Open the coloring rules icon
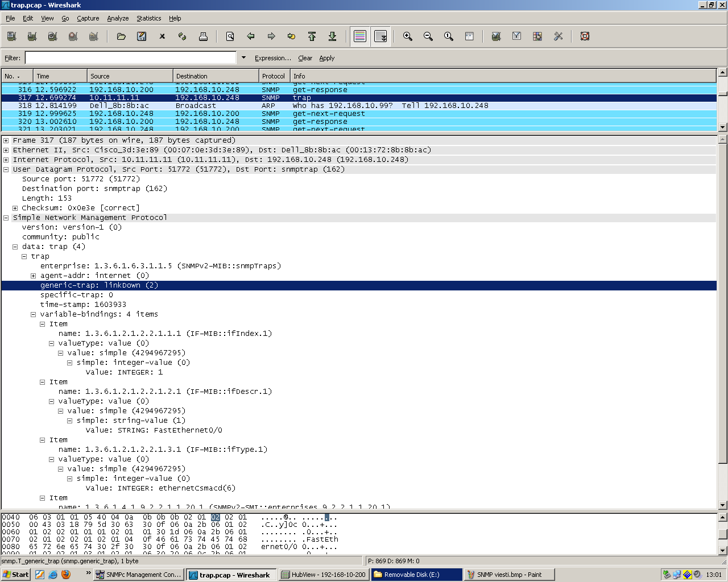 pyautogui.click(x=537, y=36)
